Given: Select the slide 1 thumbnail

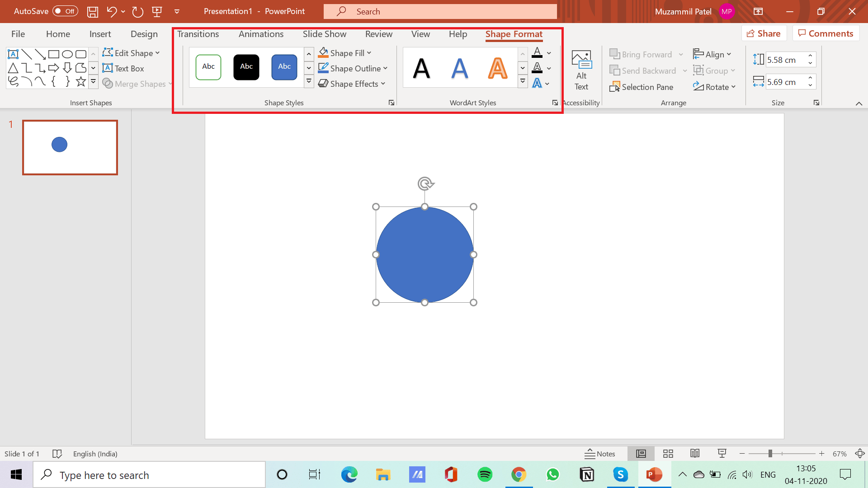Looking at the screenshot, I should coord(70,147).
